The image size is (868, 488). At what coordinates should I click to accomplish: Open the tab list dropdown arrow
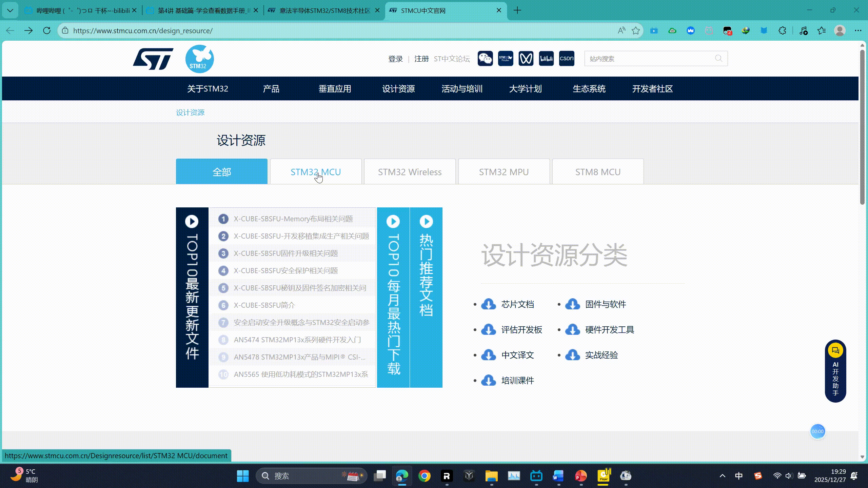(x=10, y=11)
